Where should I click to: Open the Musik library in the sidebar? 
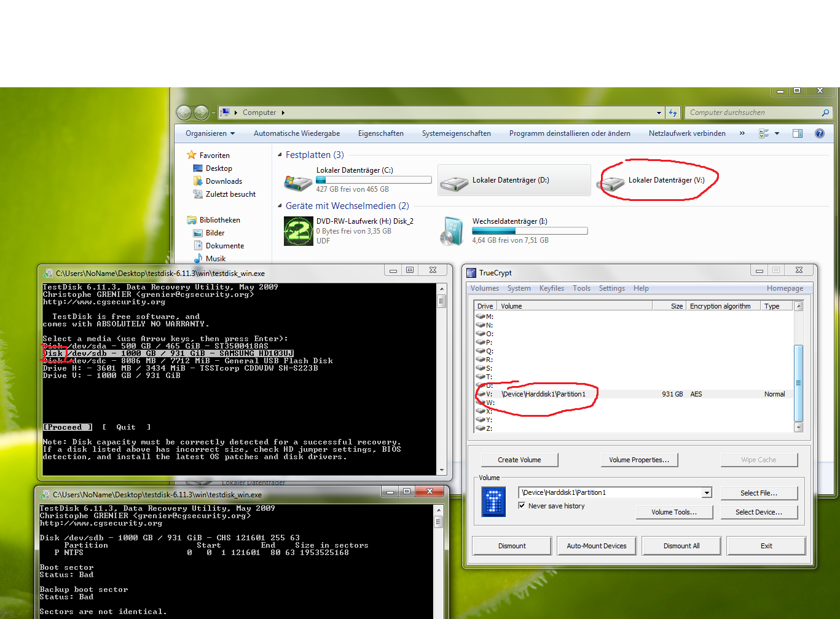(x=210, y=259)
